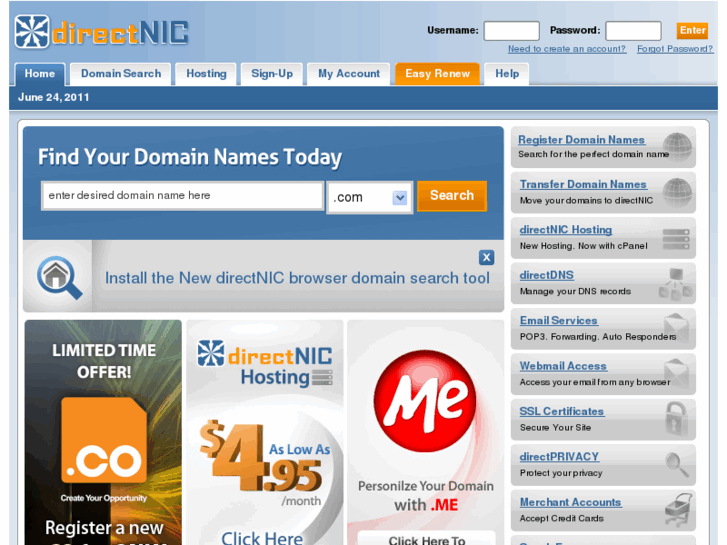Click 'Search for the perfect domain name' text

tap(593, 154)
